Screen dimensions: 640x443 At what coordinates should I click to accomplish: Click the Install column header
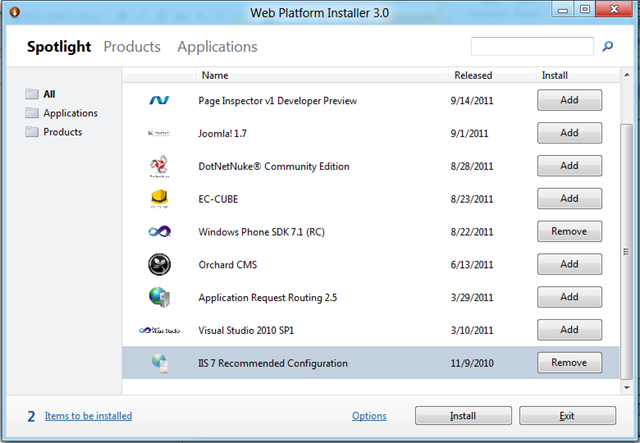(x=578, y=75)
